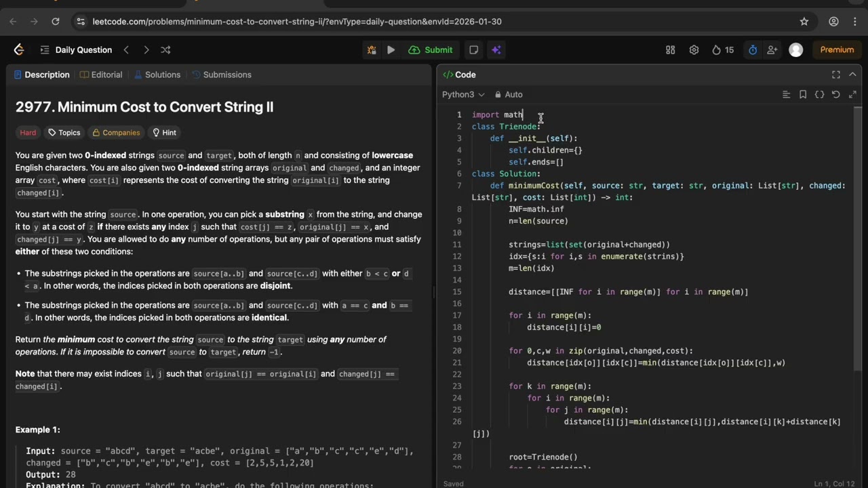The image size is (868, 488).
Task: Open the notes icon next to Submit
Action: tap(473, 49)
